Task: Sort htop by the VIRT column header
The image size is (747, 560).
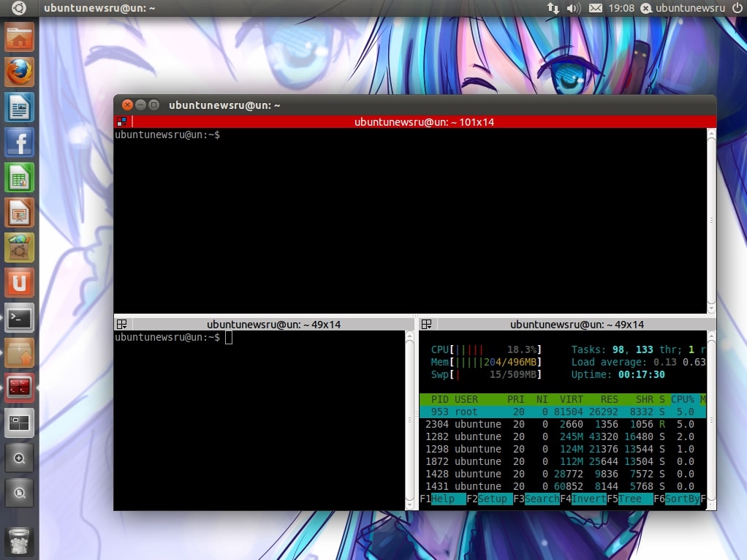Action: tap(571, 399)
